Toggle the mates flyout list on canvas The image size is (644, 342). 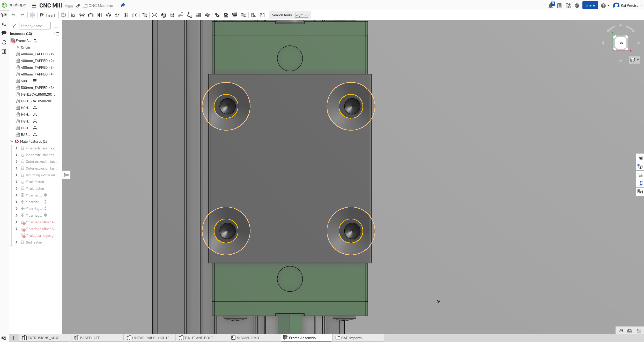click(66, 175)
